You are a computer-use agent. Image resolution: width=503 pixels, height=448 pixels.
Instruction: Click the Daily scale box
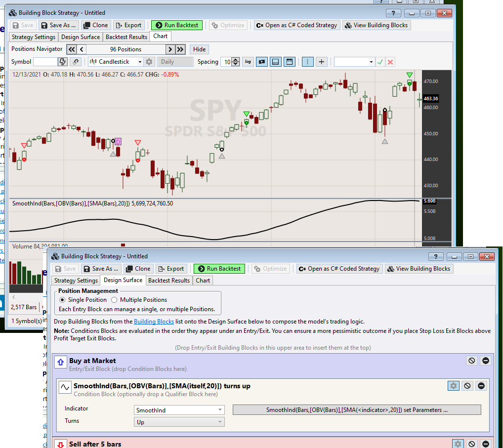(x=175, y=62)
